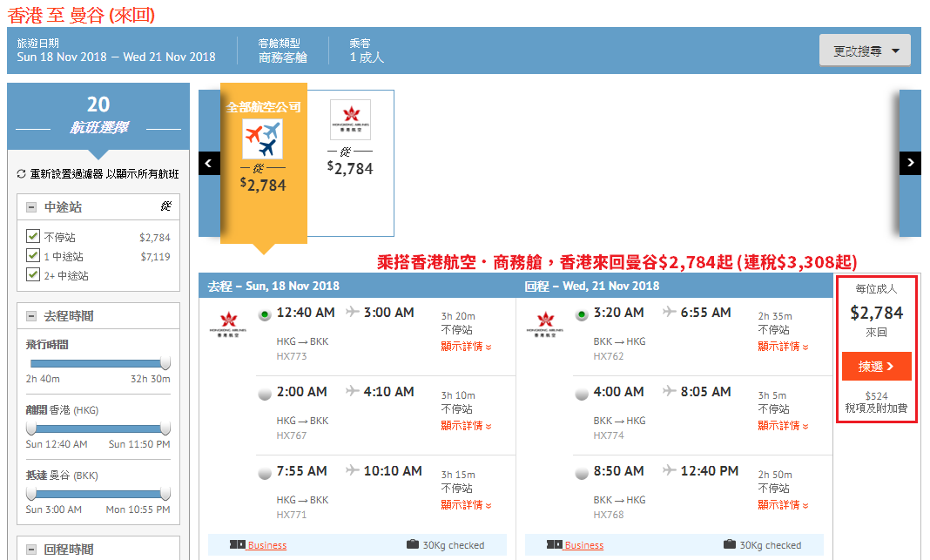Click the orange 揀選 select button

tap(876, 367)
